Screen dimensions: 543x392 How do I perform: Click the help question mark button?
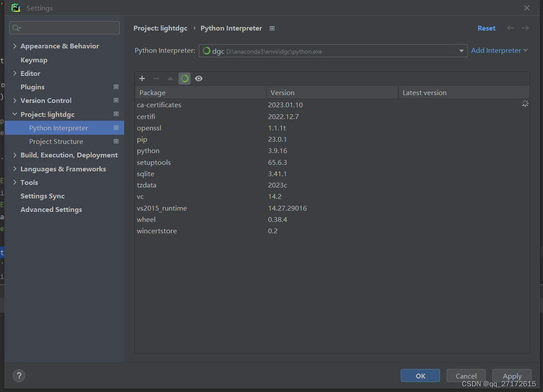pyautogui.click(x=19, y=375)
